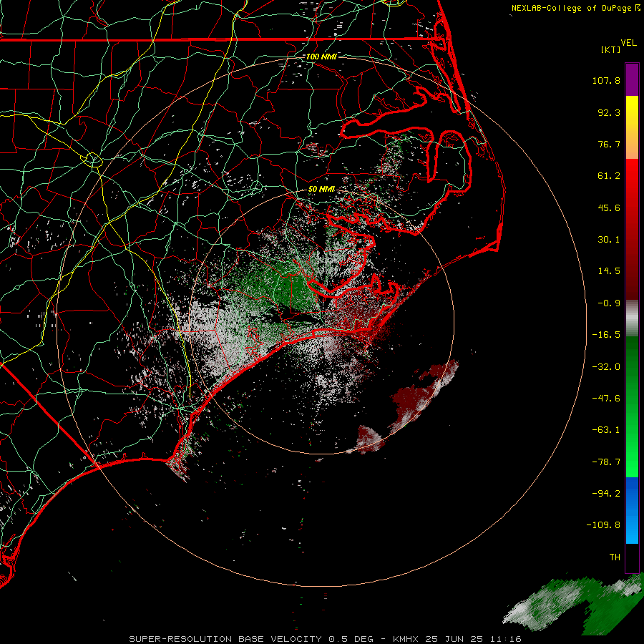Click the 107.8 velocity scale value
The height and width of the screenshot is (644, 644).
[606, 80]
